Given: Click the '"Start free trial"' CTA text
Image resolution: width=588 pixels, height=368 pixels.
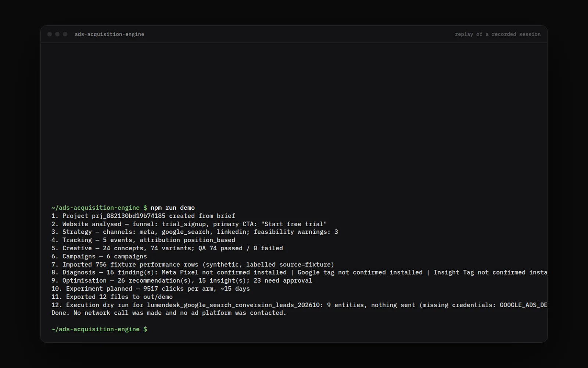Looking at the screenshot, I should 294,224.
